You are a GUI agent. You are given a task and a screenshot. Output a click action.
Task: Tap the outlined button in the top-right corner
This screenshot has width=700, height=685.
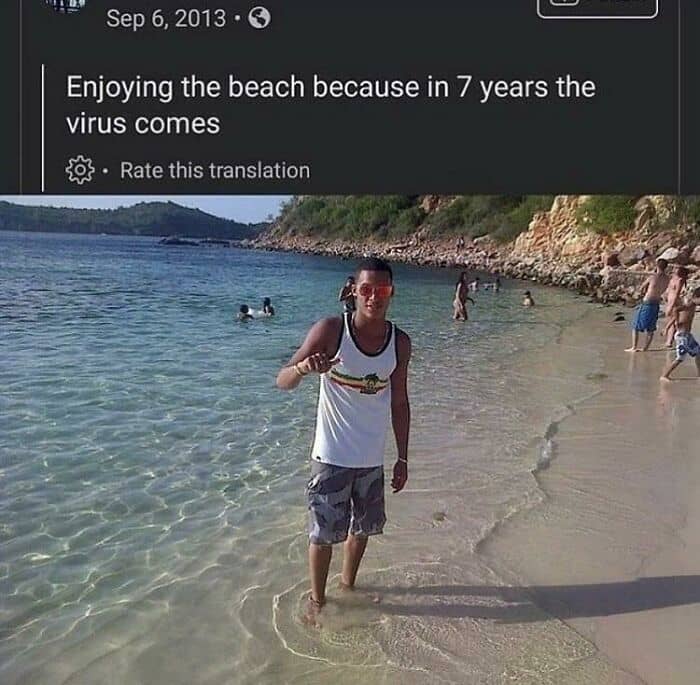597,8
